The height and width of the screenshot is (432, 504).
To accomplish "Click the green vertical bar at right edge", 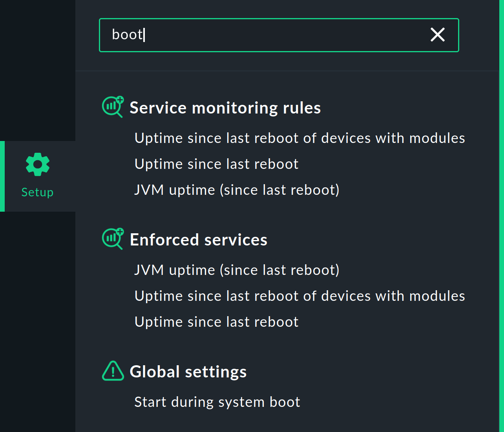I will tap(501, 216).
